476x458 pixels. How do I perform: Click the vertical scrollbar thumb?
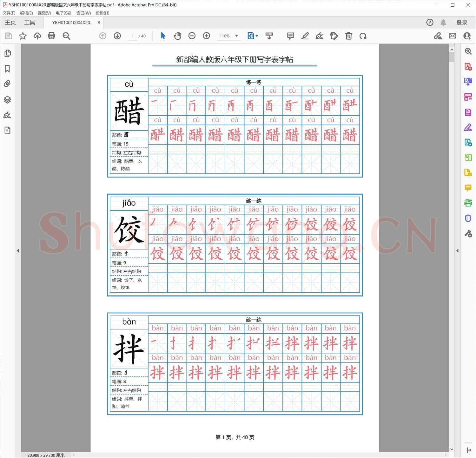pos(452,57)
